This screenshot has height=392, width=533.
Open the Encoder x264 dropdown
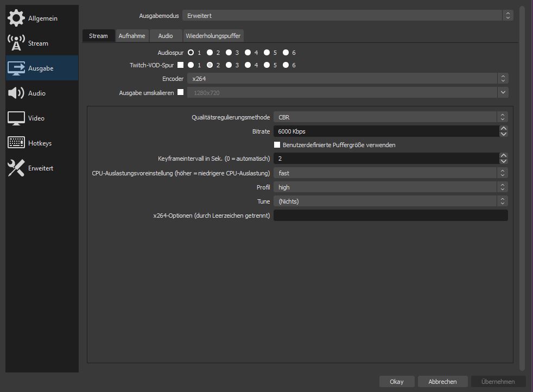tap(347, 79)
